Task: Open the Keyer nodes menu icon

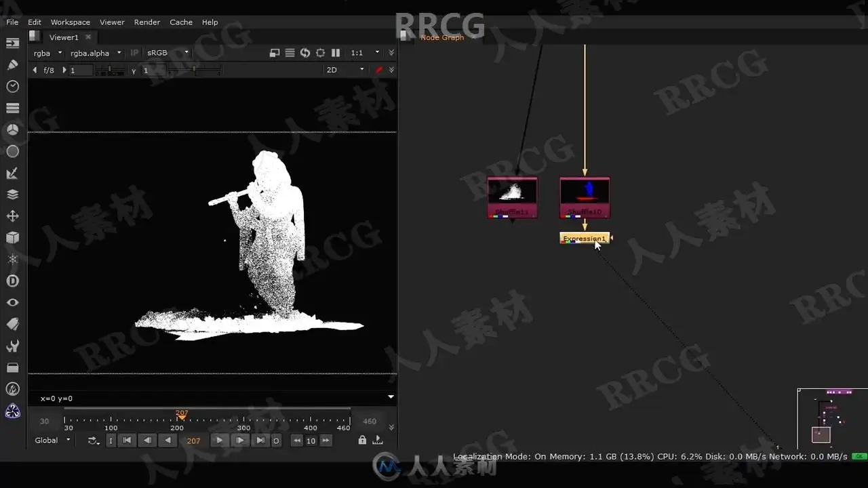Action: (12, 173)
